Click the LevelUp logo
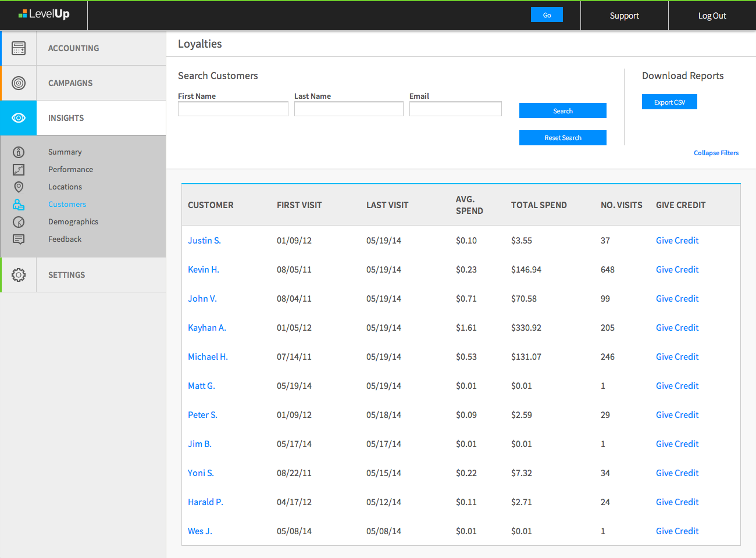756x558 pixels. [x=44, y=15]
